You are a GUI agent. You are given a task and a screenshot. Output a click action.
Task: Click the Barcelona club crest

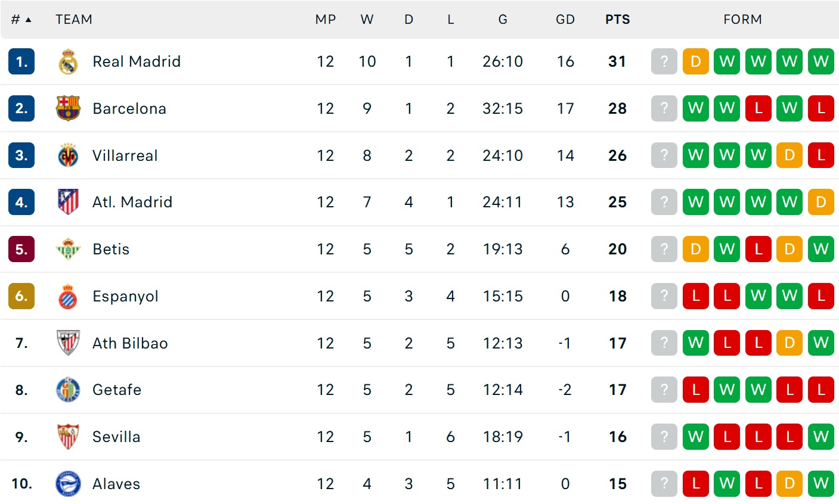click(x=68, y=108)
